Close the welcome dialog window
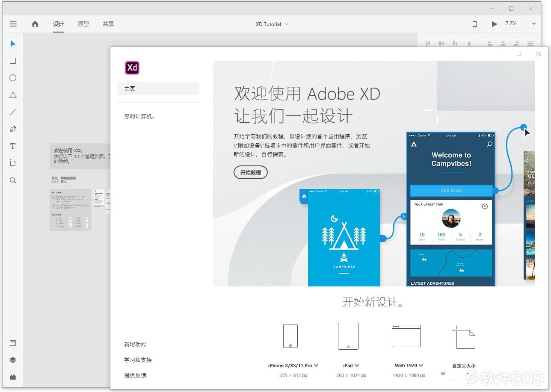This screenshot has width=551, height=392. point(539,54)
